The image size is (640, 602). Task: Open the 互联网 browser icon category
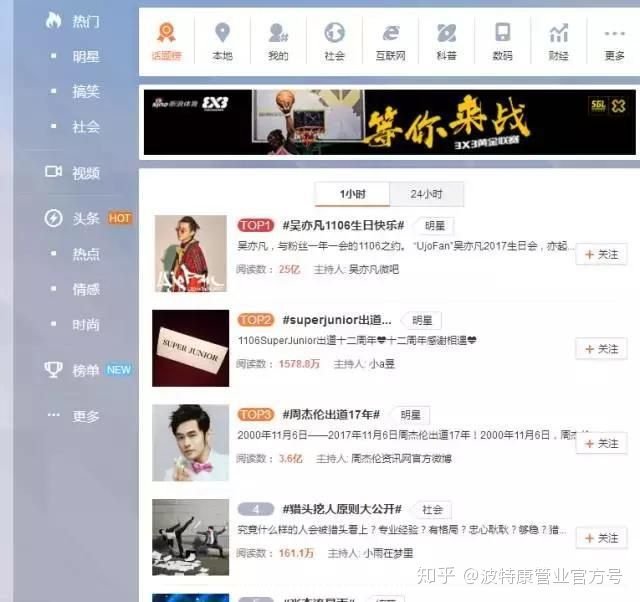(x=391, y=33)
